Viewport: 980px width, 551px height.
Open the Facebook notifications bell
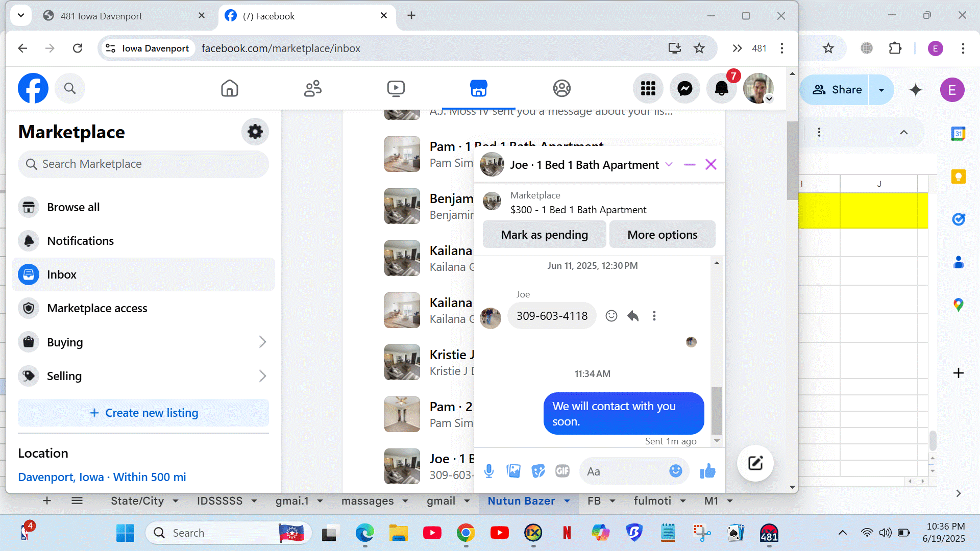[x=721, y=89]
